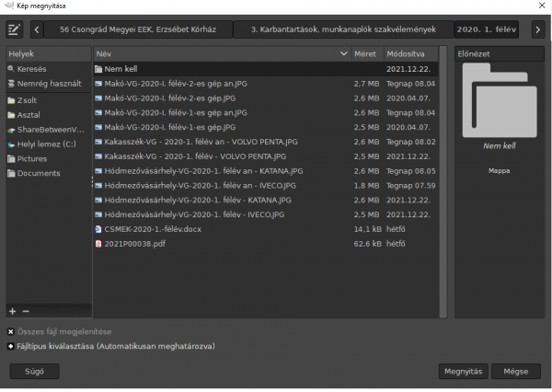This screenshot has height=392, width=552.
Task: Click the Mégse button
Action: 516,371
